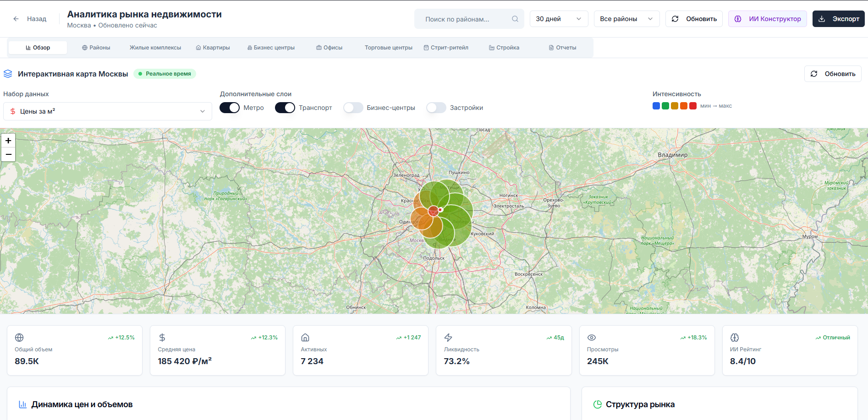The image size is (868, 420).
Task: Click the 89.5K Общий объем value
Action: [27, 361]
